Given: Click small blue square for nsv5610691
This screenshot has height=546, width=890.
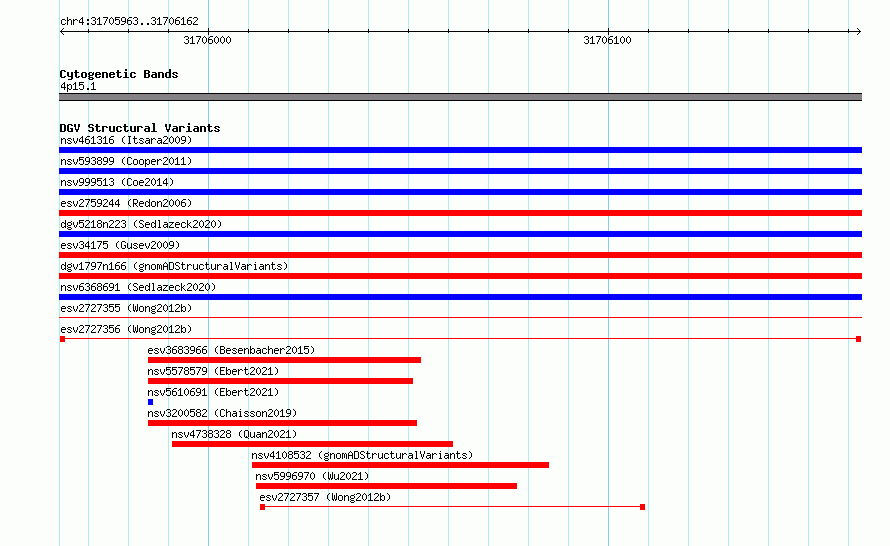Looking at the screenshot, I should click(x=150, y=402).
